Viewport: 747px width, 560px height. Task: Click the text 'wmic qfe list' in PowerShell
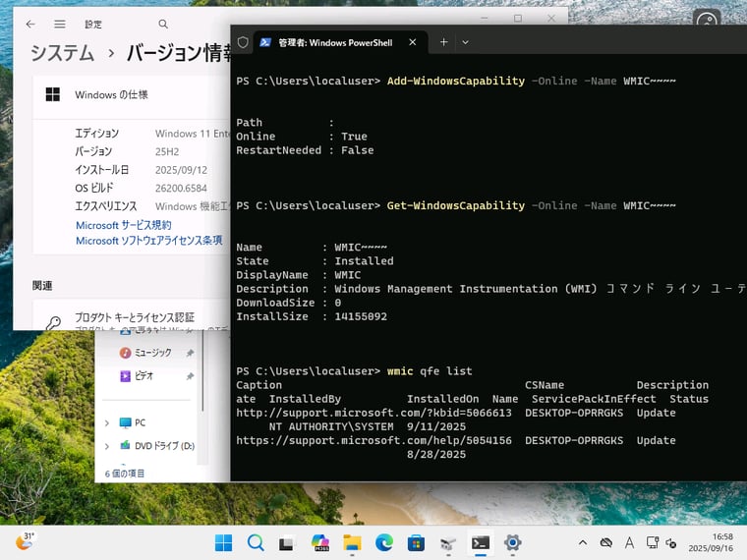(430, 371)
